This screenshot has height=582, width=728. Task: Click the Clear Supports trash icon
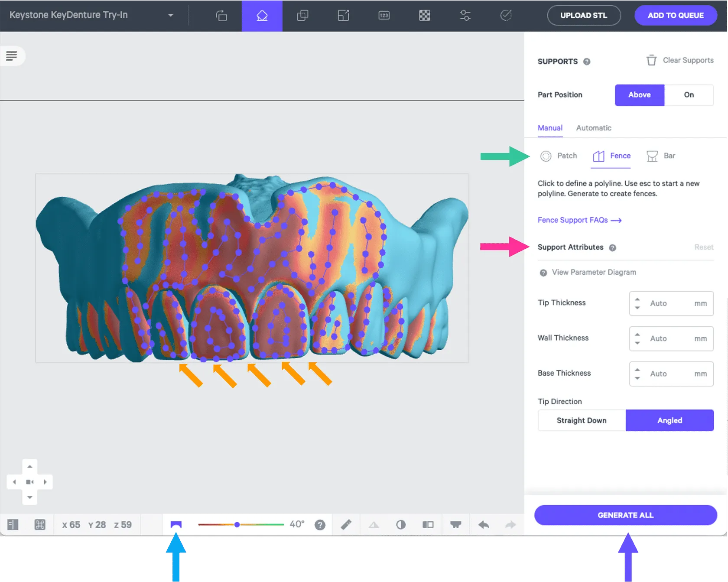point(651,60)
